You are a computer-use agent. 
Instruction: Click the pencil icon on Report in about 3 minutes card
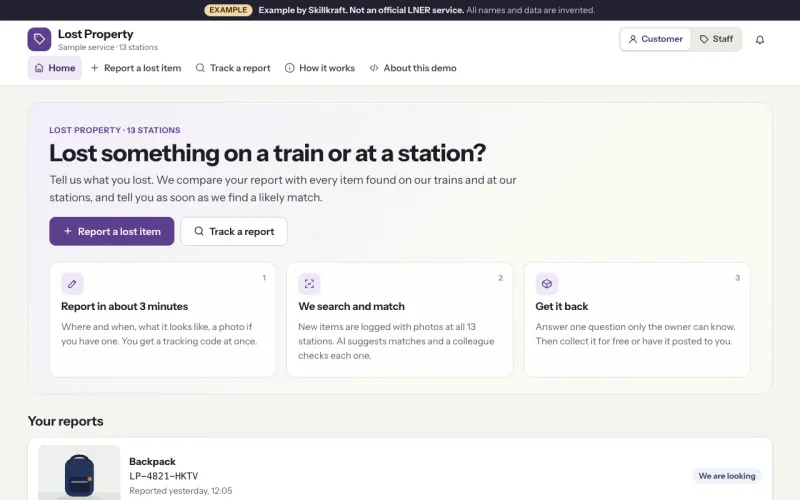tap(72, 284)
